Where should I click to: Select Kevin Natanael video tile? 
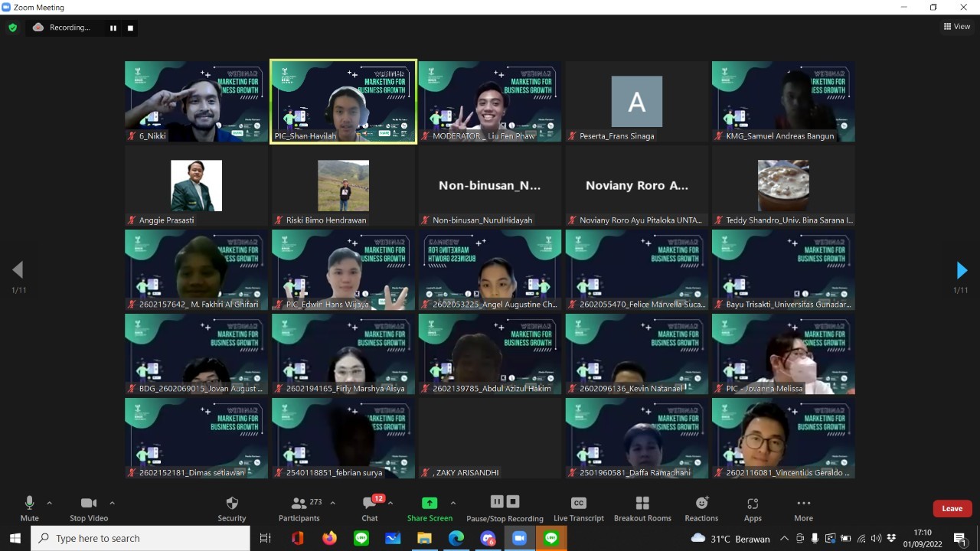coord(637,354)
